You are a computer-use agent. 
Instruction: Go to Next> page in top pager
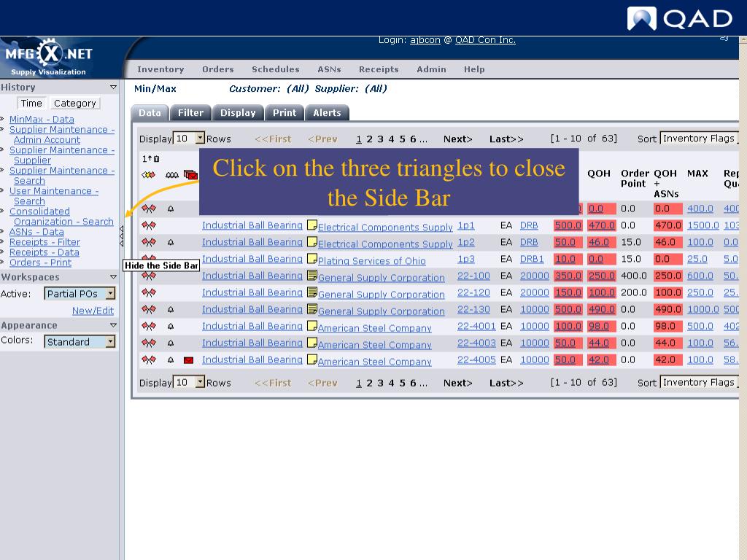[x=458, y=139]
